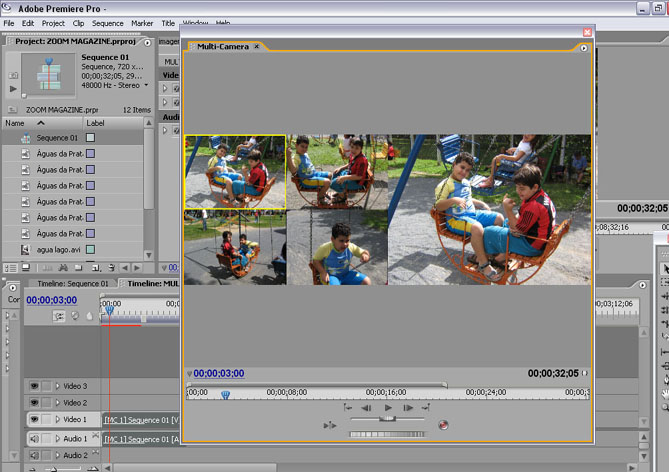Step forward one frame in Multi-Camera monitor

tap(407, 408)
